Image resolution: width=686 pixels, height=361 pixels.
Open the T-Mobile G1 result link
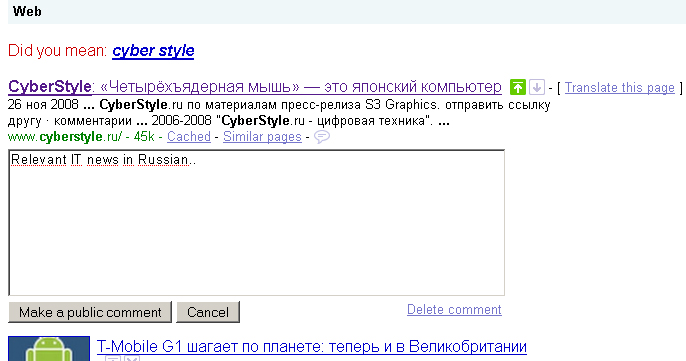pos(312,347)
